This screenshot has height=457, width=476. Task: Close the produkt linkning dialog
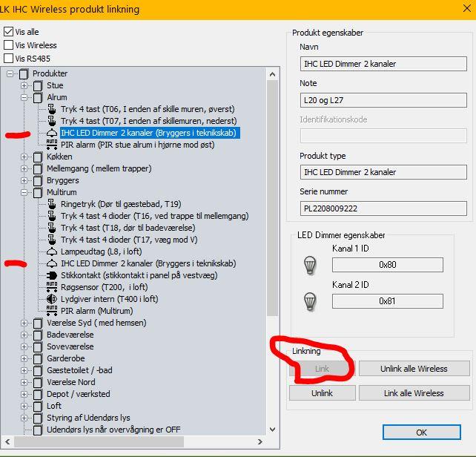[467, 8]
